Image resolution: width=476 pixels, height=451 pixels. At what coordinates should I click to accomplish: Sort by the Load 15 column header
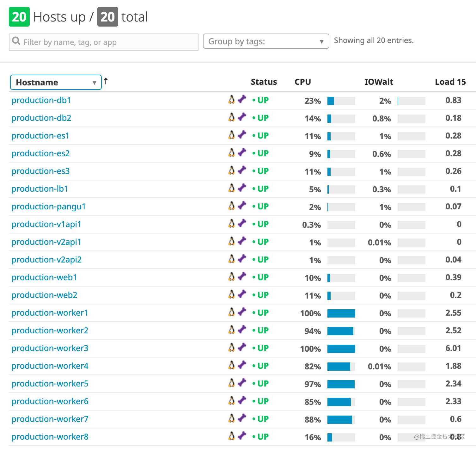click(450, 82)
